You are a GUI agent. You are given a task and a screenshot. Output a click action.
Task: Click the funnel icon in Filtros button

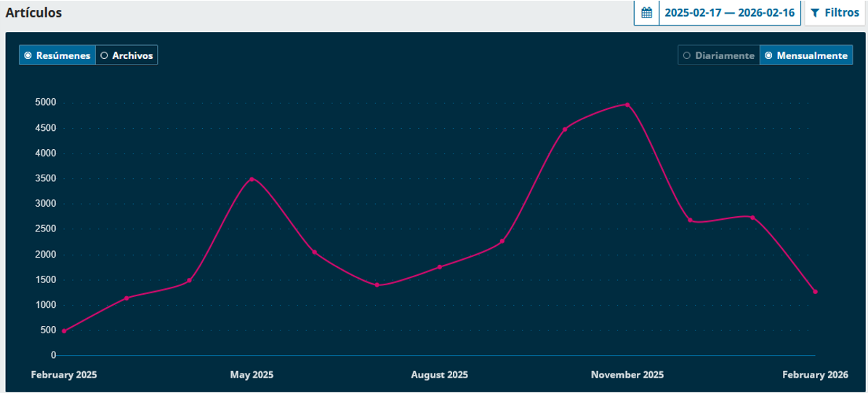815,13
